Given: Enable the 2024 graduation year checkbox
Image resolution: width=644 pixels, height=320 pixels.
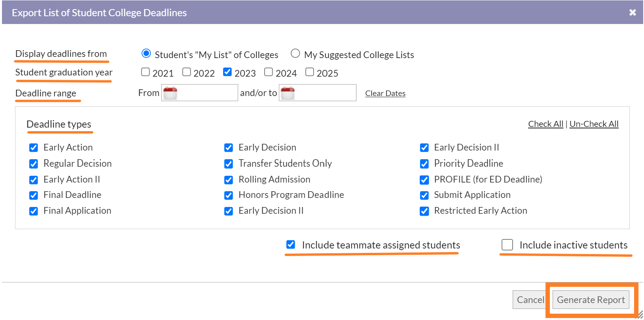Looking at the screenshot, I should [x=268, y=72].
